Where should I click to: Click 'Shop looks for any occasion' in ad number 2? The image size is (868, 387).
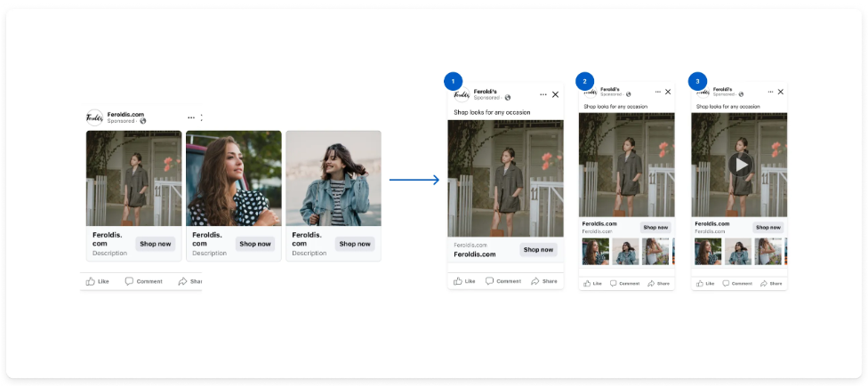pos(615,106)
